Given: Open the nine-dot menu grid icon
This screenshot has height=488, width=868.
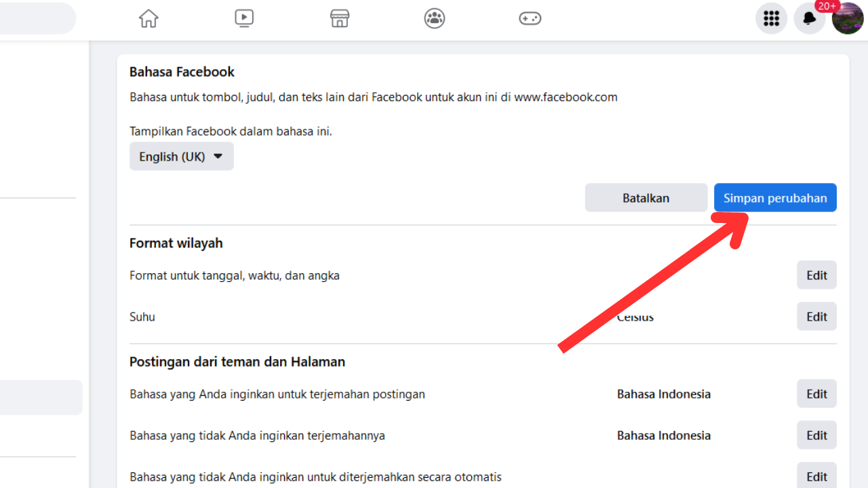Looking at the screenshot, I should click(x=772, y=18).
